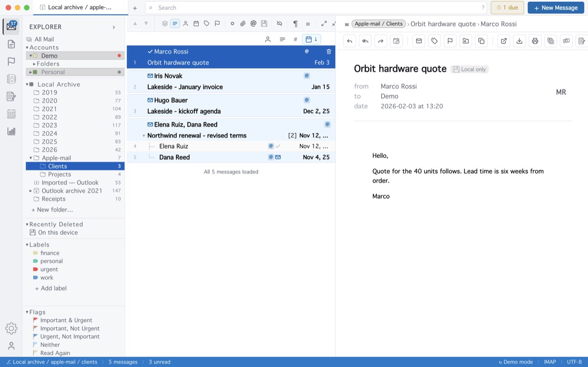The width and height of the screenshot is (588, 367).
Task: Collapse the Accounts section
Action: 27,47
